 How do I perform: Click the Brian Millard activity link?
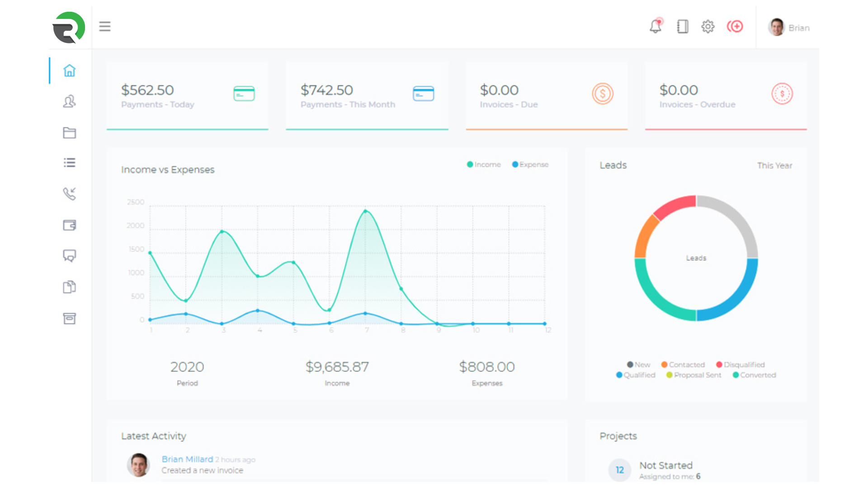(187, 459)
